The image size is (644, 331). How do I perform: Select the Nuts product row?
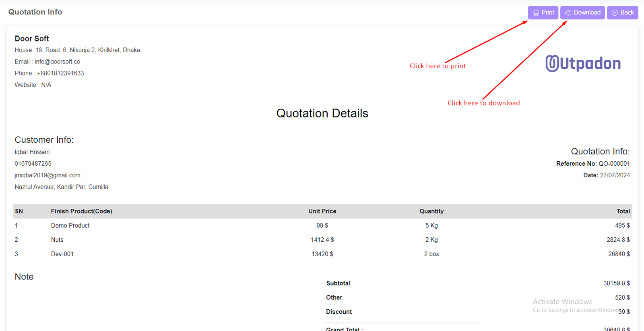(x=57, y=240)
